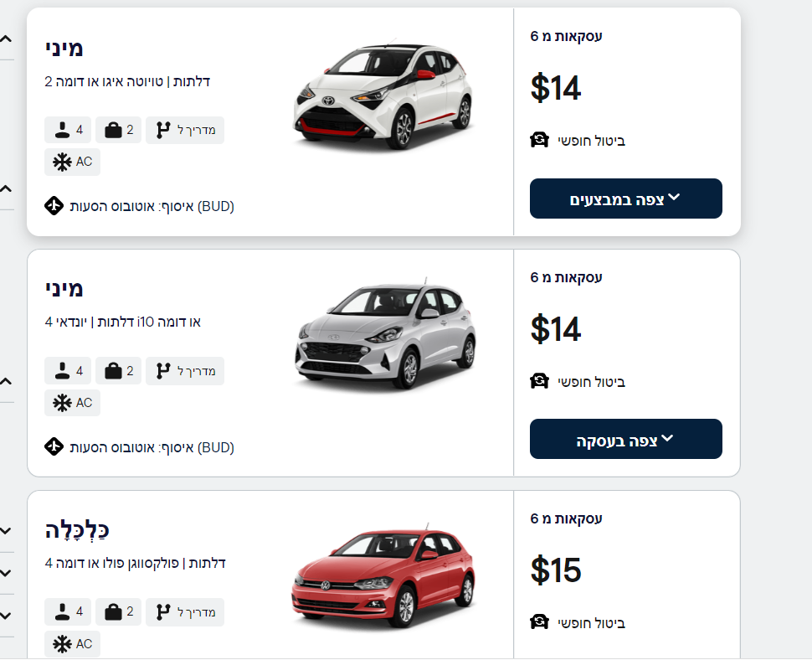Screen dimensions: 812x660
Task: Select the white Toyota Aygo car image
Action: click(x=384, y=96)
